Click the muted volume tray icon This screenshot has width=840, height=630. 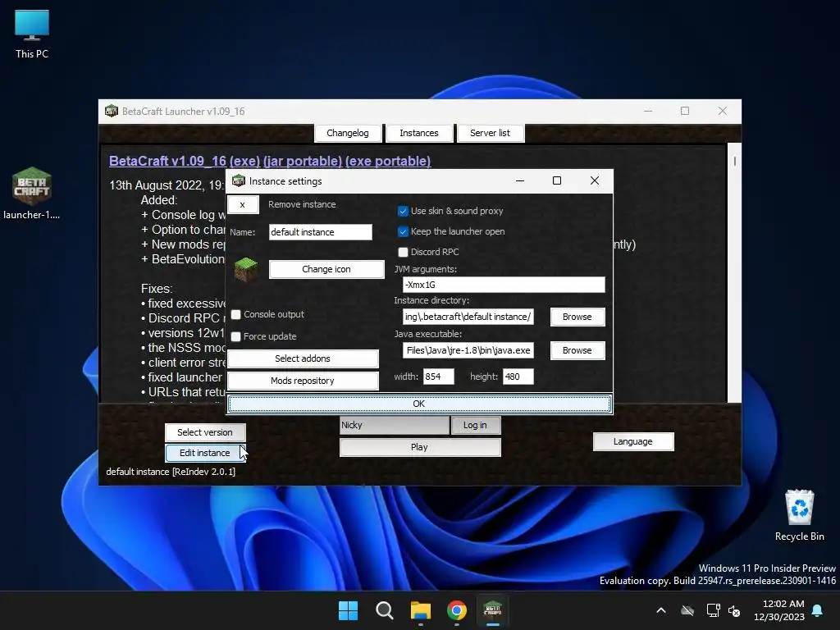pyautogui.click(x=734, y=610)
